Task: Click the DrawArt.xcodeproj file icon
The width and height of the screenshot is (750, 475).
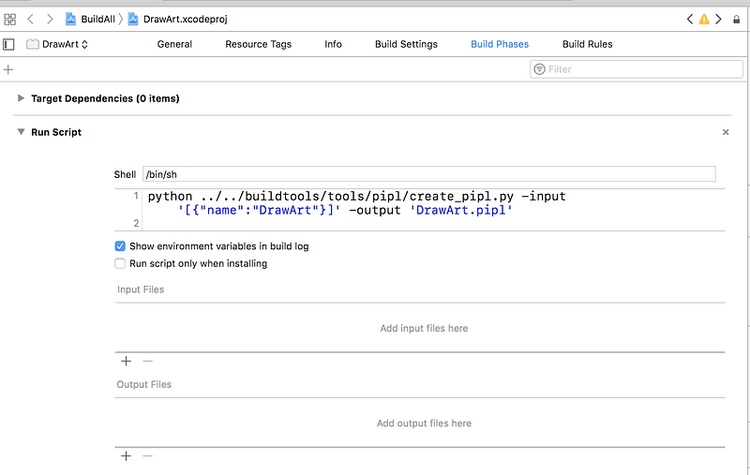Action: tap(133, 19)
